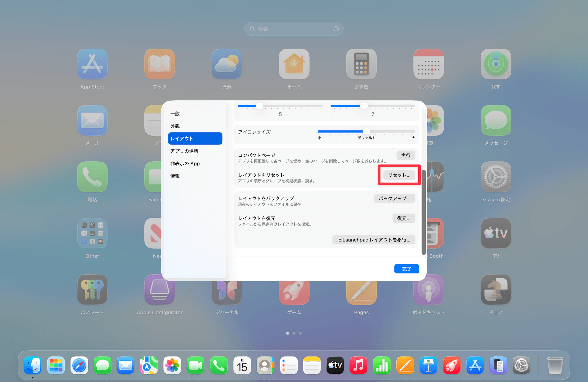Viewport: 588px width, 382px height.
Task: Open the チェス chess app
Action: pyautogui.click(x=496, y=290)
